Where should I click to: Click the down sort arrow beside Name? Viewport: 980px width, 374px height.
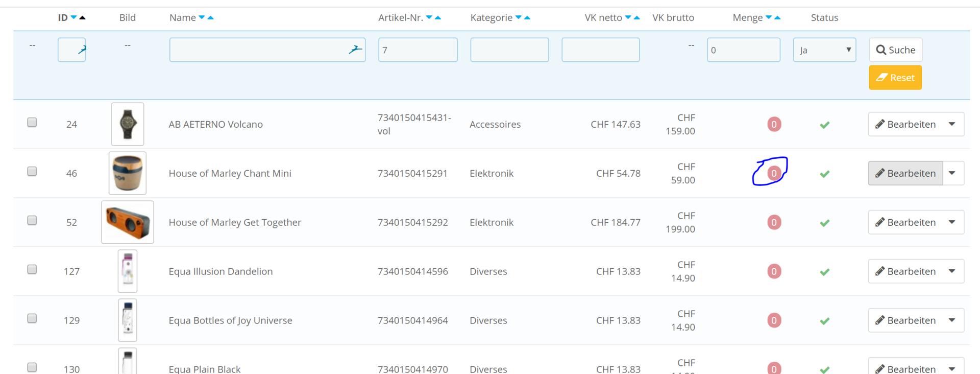coord(202,18)
